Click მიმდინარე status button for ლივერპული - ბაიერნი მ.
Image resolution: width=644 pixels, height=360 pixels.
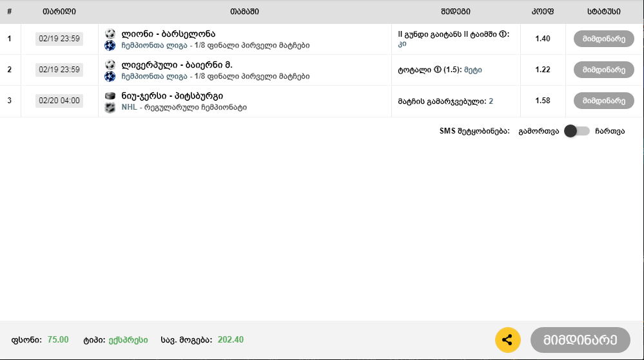pyautogui.click(x=604, y=70)
